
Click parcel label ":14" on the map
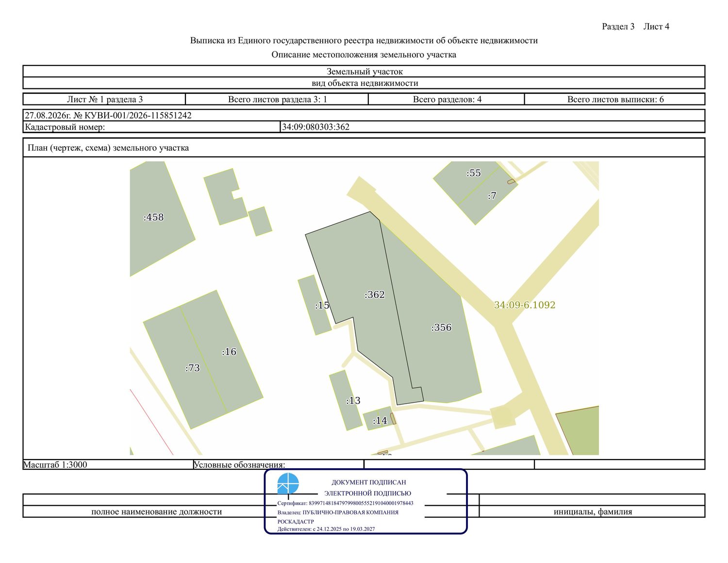coord(380,421)
